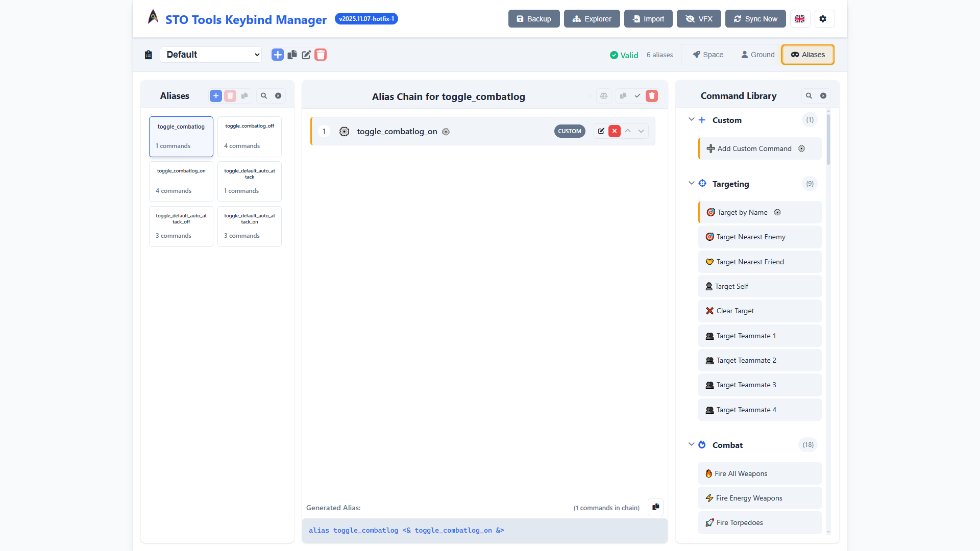
Task: Open the Default profile dropdown
Action: point(211,55)
